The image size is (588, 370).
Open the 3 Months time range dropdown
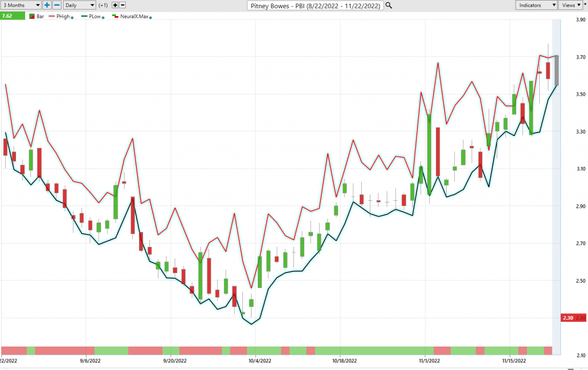pos(21,5)
